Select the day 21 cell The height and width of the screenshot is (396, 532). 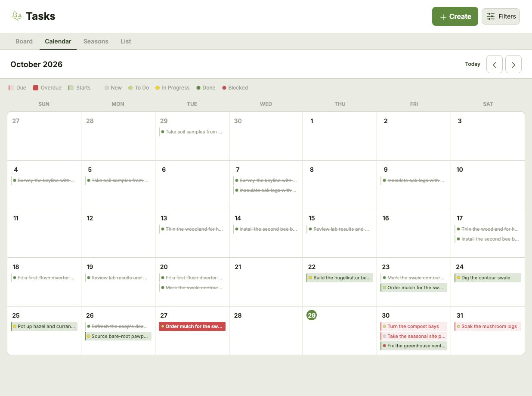click(266, 282)
